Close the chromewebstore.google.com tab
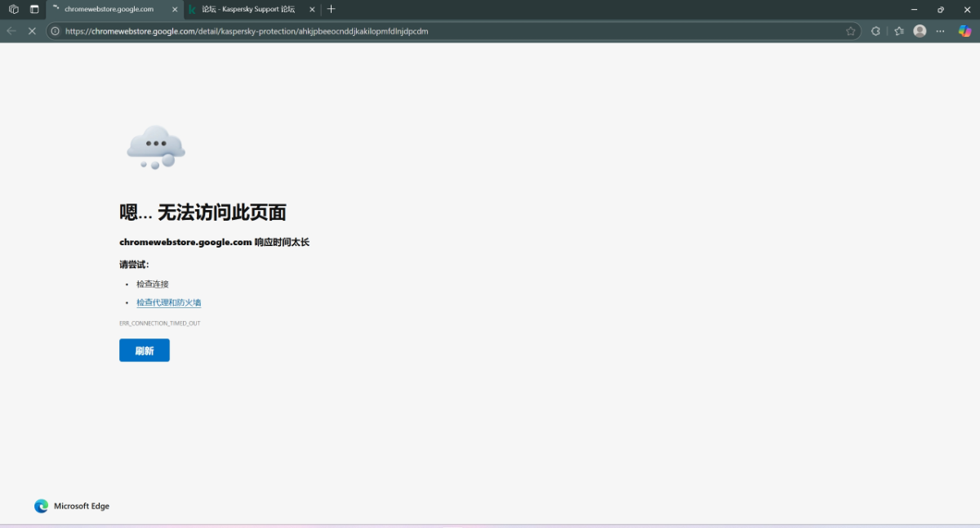This screenshot has width=980, height=528. (x=175, y=9)
